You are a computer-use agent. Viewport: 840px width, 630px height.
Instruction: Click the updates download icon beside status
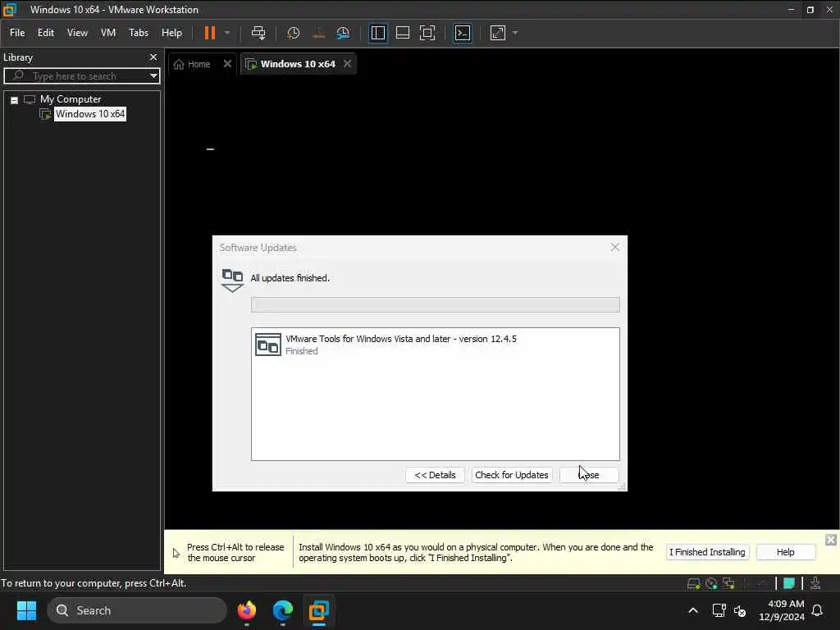pyautogui.click(x=232, y=281)
